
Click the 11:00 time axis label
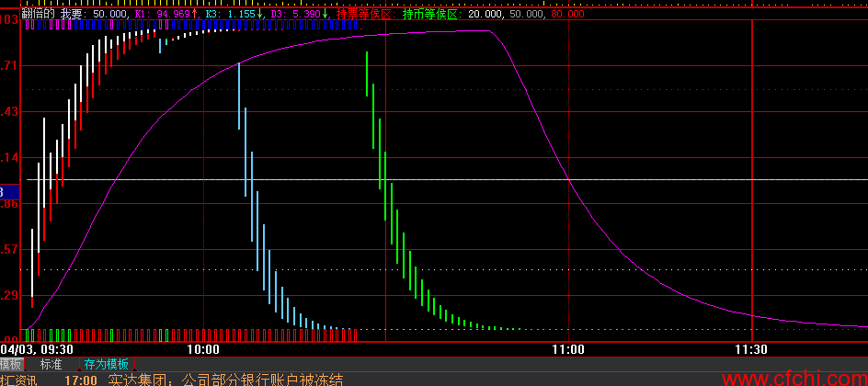tap(568, 349)
